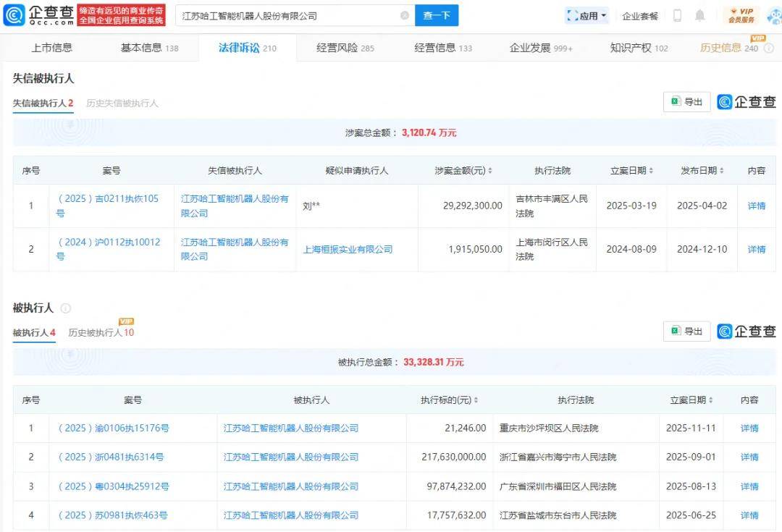782x532 pixels.
Task: Switch to 知识产权 tab
Action: 639,48
